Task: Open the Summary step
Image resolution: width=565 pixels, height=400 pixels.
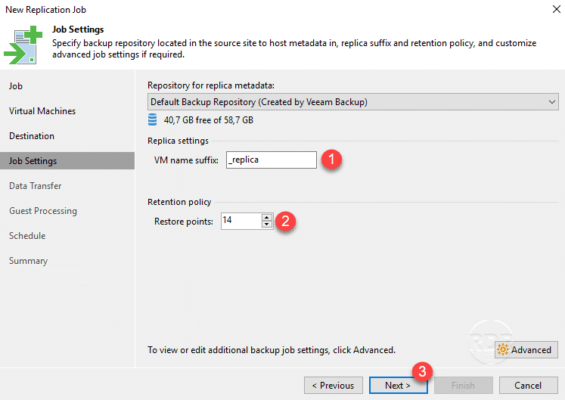Action: pos(28,261)
